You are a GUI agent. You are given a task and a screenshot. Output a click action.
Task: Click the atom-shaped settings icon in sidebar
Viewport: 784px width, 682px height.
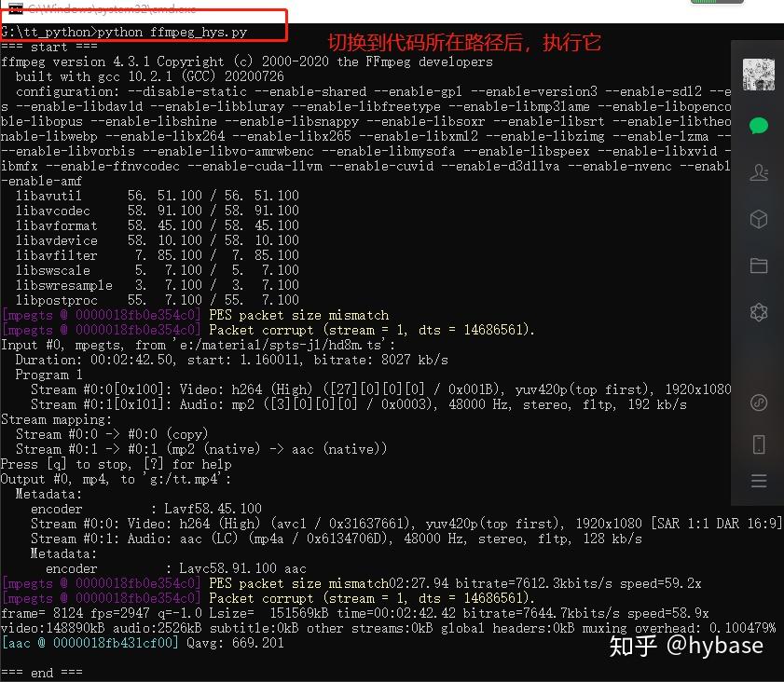coord(759,310)
